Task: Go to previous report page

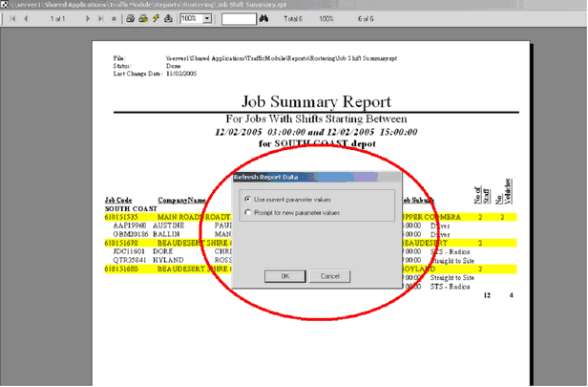Action: pos(26,18)
